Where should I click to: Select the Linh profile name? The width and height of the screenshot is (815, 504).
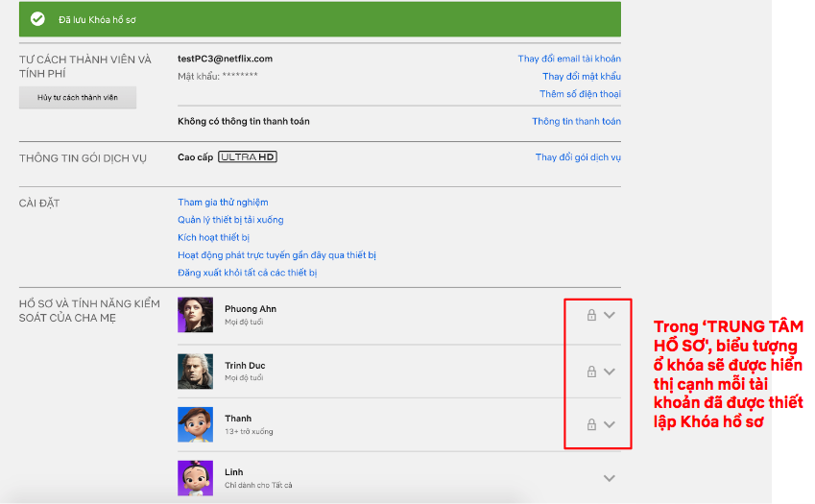234,471
